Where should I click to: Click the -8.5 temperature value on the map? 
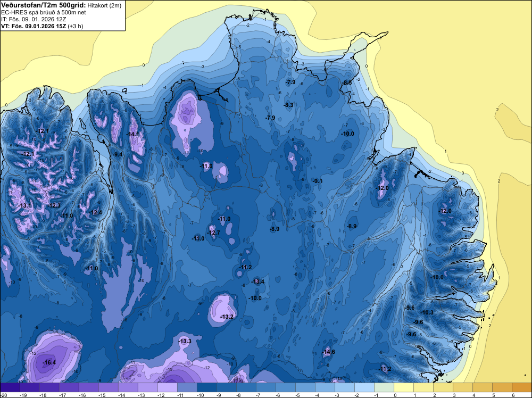tap(347, 83)
